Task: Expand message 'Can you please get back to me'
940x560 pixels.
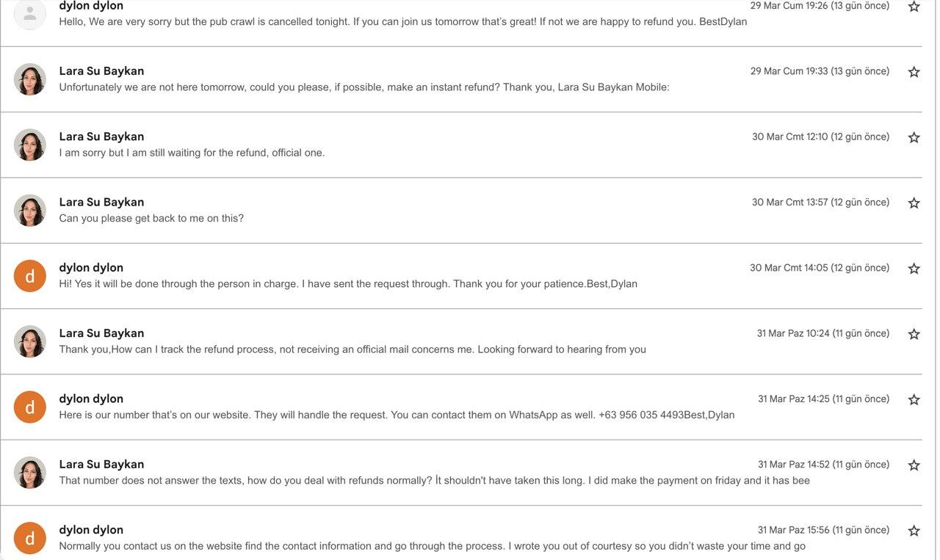Action: (461, 210)
